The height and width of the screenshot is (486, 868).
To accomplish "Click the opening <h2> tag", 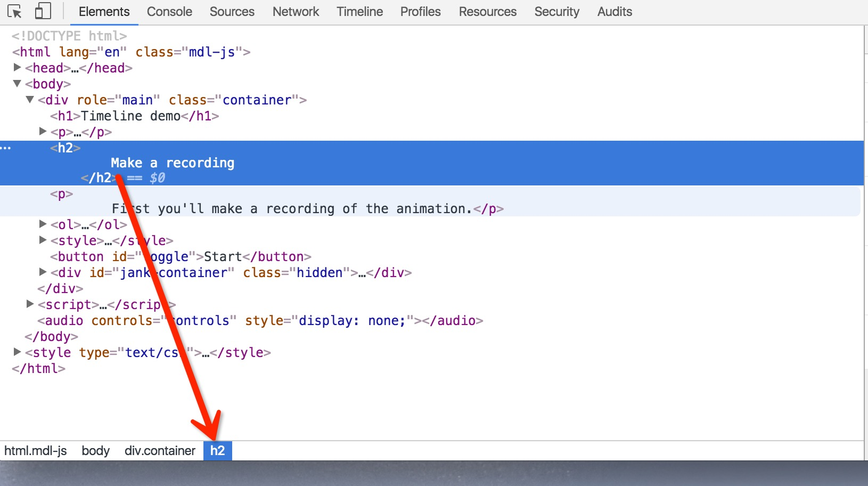I will click(x=65, y=148).
